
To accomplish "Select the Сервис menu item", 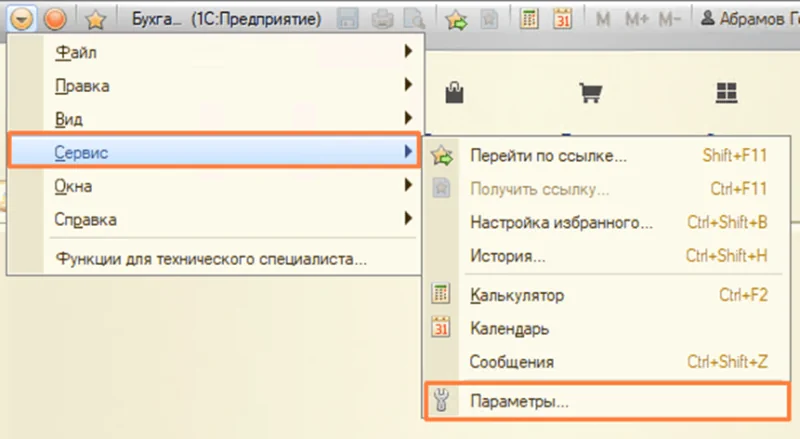I will pos(82,152).
